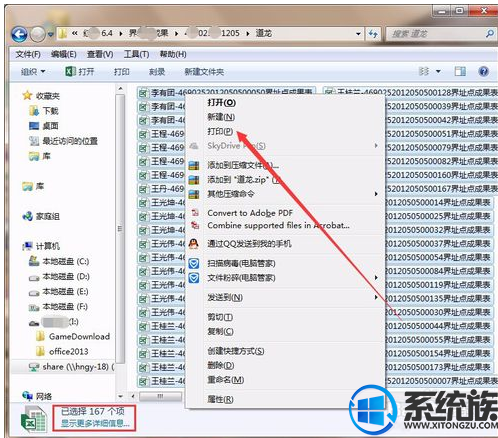Open 本地磁盘 (C:) drive
The width and height of the screenshot is (498, 438).
[x=59, y=261]
